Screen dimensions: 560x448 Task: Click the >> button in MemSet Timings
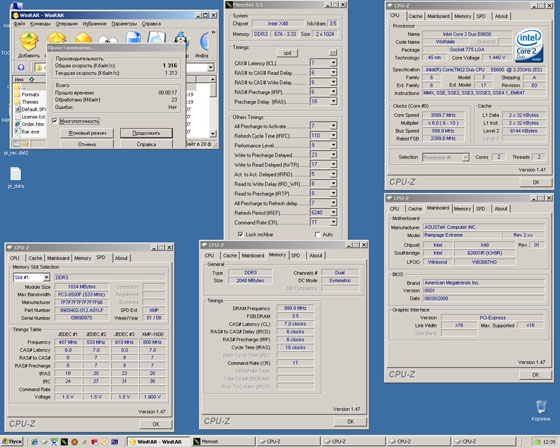point(332,53)
